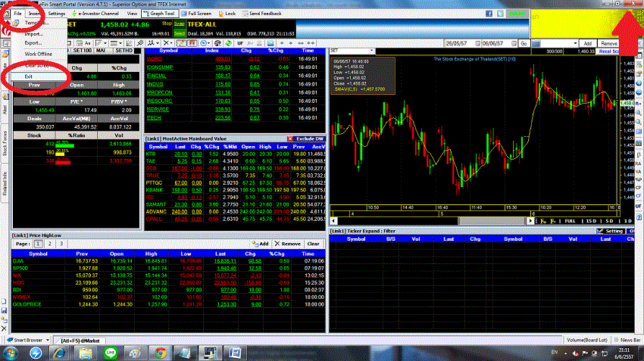
Task: Select PTTGC symbol in MostActive list
Action: [x=154, y=183]
